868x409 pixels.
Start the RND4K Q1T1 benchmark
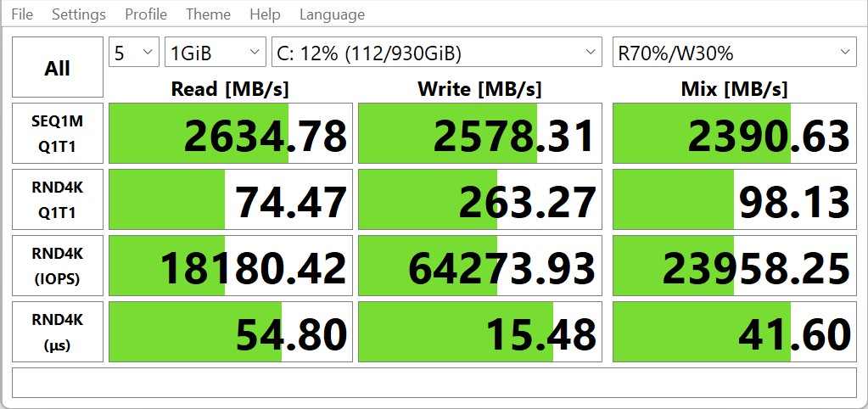[x=57, y=199]
